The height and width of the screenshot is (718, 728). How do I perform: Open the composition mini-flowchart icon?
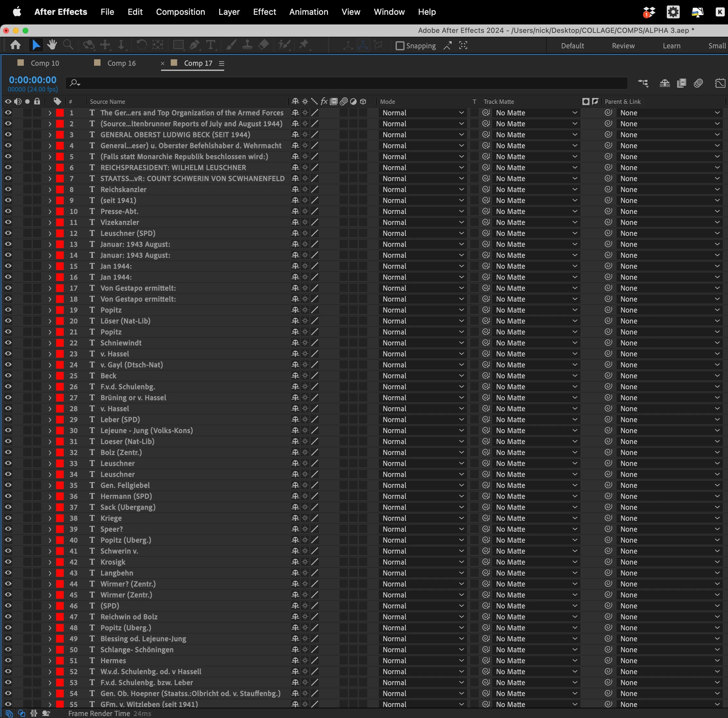643,83
